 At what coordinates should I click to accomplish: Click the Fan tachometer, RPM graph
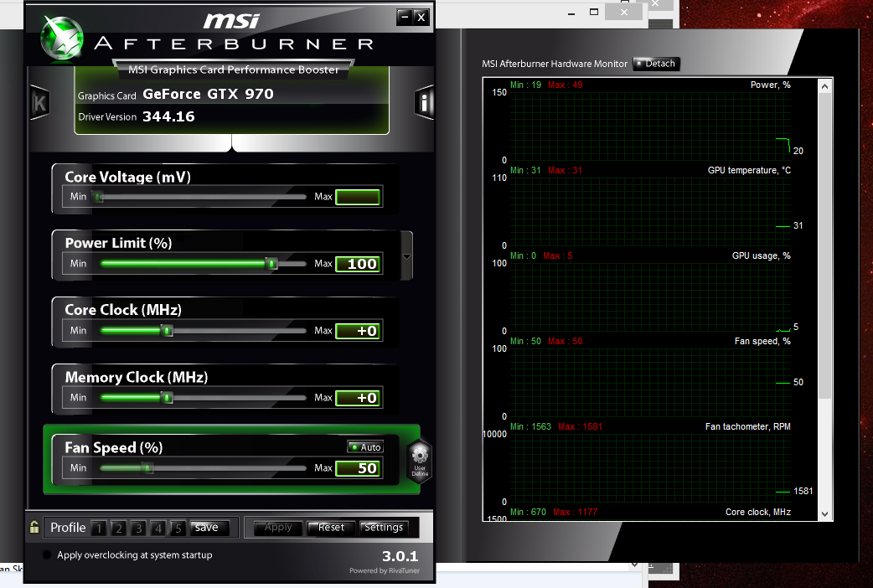click(x=650, y=468)
